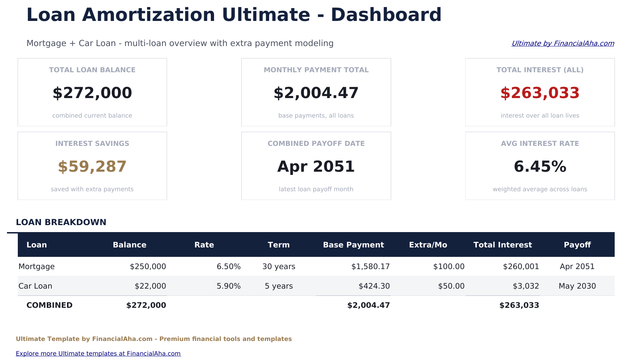Sort by the Loan column header
Image resolution: width=622 pixels, height=364 pixels.
(x=36, y=245)
